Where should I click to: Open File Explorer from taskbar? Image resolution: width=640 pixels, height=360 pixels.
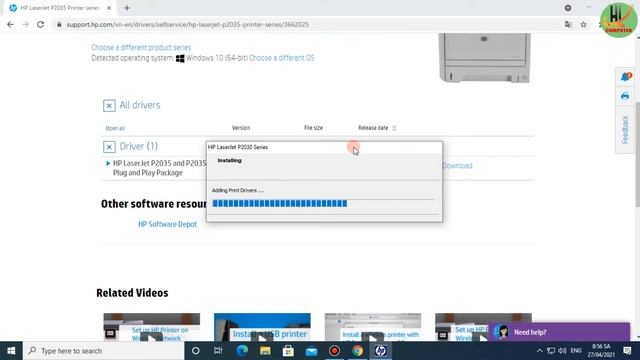point(265,351)
